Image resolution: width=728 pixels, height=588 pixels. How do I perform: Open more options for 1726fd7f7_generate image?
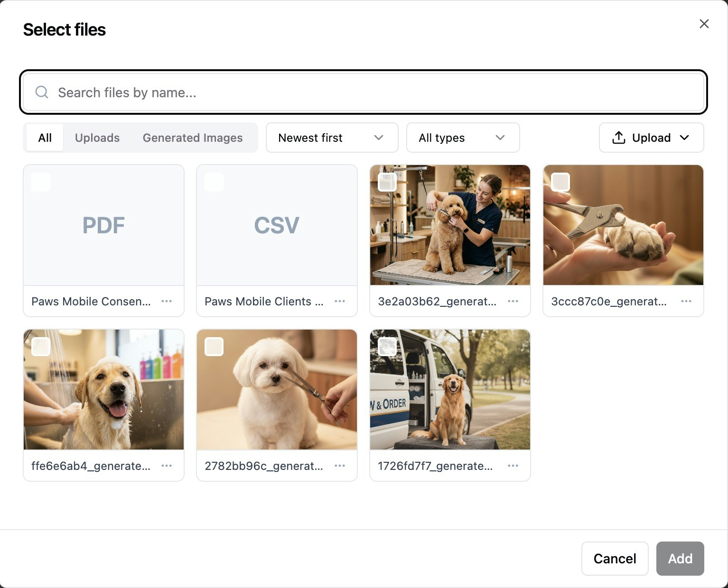pos(513,466)
